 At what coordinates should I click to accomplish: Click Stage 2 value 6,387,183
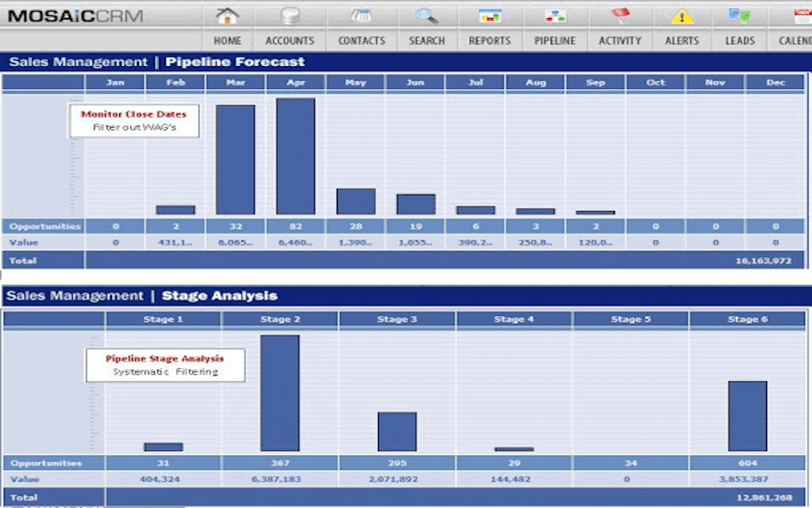276,479
